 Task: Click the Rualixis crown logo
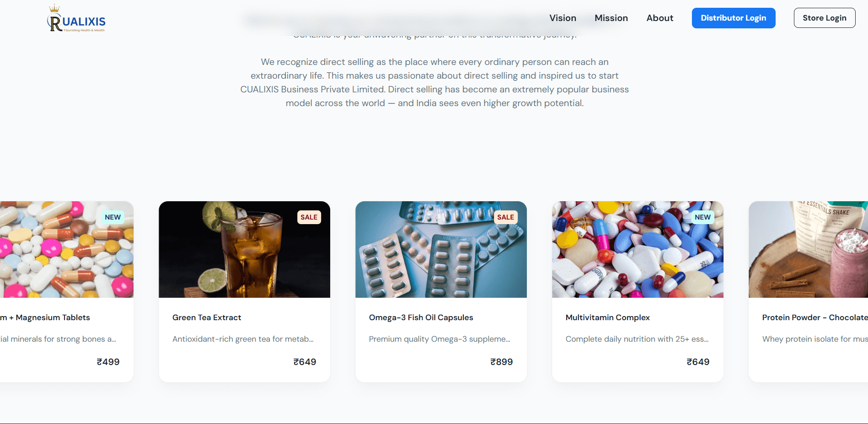(76, 18)
